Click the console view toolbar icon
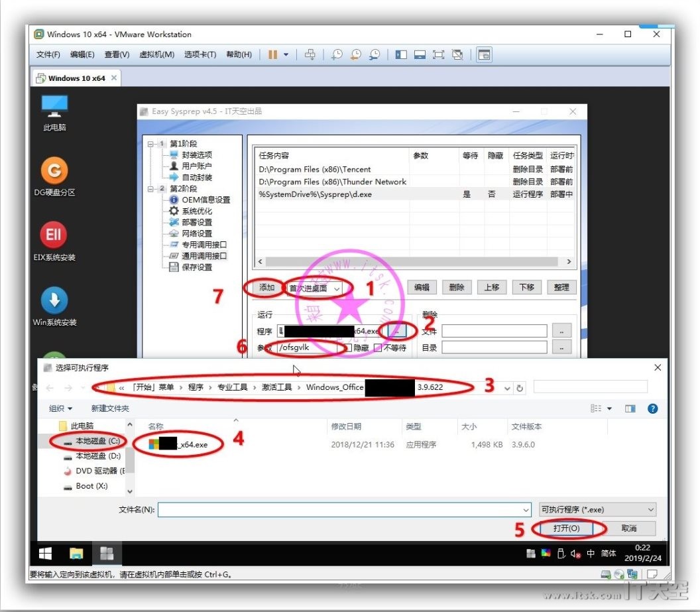This screenshot has height=612, width=700. point(484,54)
